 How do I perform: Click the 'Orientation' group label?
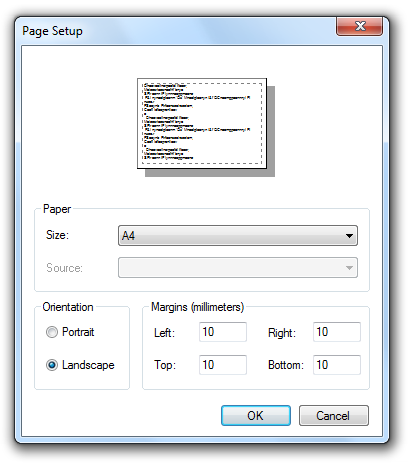(x=68, y=307)
